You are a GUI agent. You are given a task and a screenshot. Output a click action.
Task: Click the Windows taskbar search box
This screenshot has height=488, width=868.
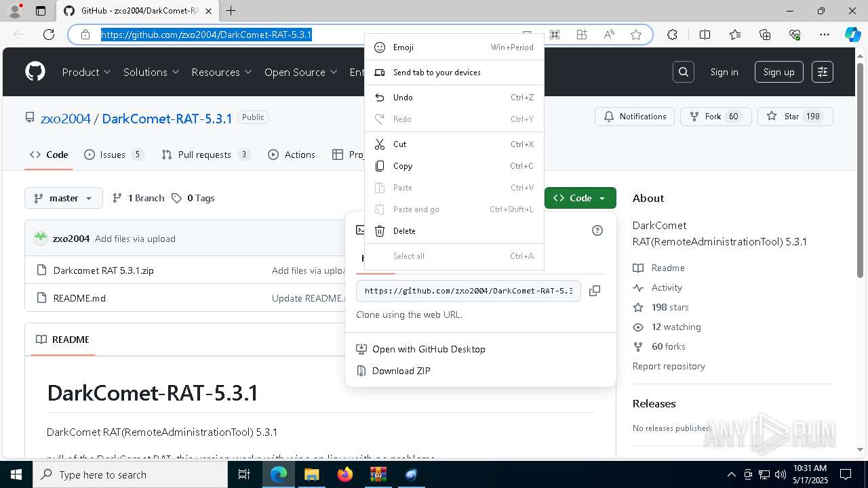[x=130, y=474]
